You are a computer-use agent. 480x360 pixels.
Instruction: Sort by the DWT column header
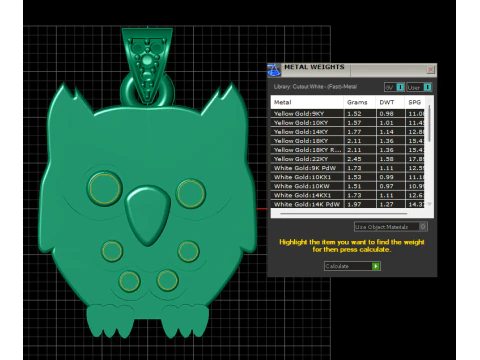pyautogui.click(x=390, y=102)
